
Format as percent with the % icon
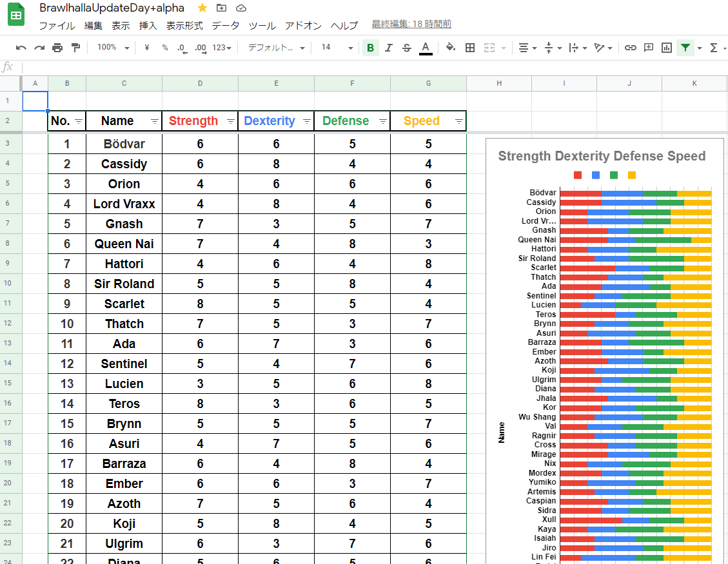(x=165, y=47)
